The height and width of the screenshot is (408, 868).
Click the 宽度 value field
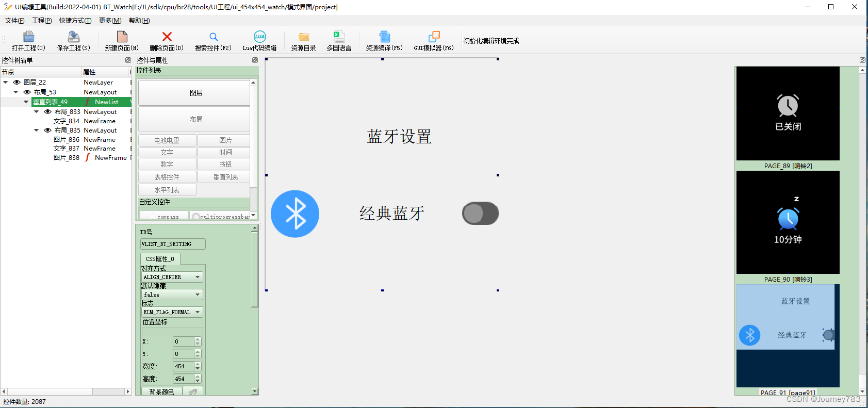(183, 366)
